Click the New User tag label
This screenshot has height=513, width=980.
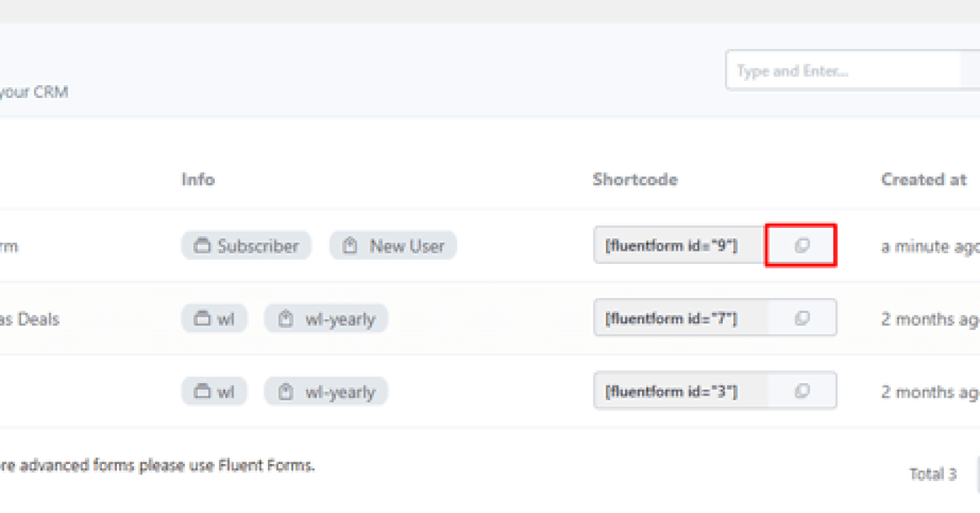click(407, 246)
